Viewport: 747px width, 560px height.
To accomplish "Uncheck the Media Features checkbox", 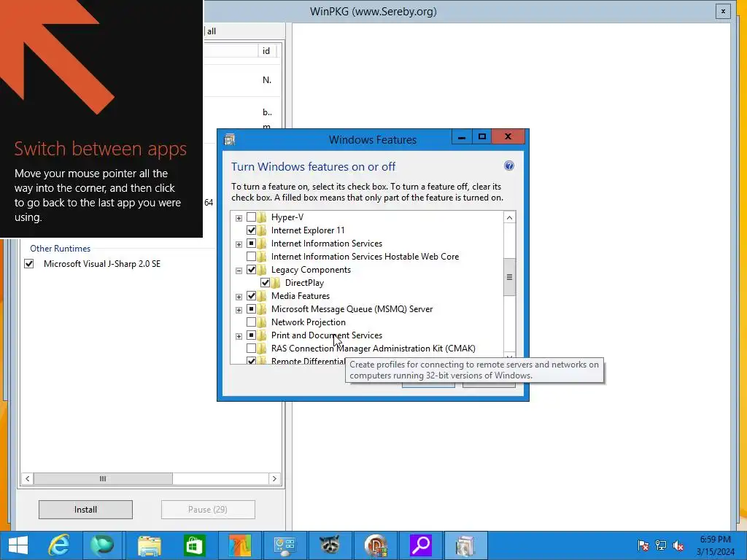I will click(x=251, y=296).
